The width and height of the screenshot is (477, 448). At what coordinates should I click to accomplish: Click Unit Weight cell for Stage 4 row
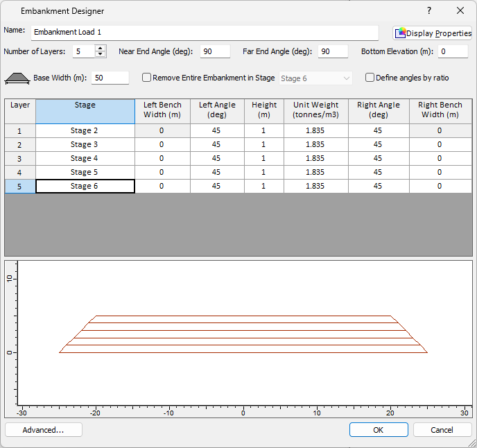pyautogui.click(x=316, y=159)
